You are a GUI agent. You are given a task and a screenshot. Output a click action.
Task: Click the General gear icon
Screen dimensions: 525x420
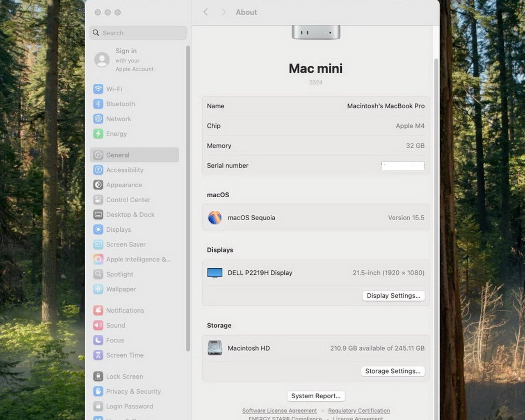coord(98,155)
